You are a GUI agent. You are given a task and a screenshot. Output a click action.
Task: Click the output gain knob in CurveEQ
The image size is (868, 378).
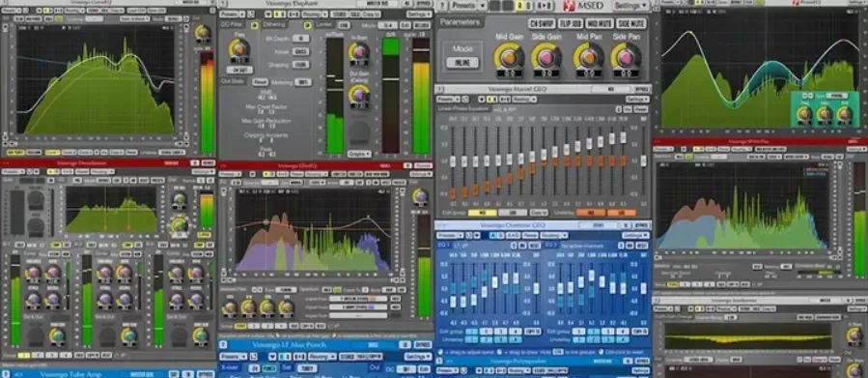click(203, 32)
